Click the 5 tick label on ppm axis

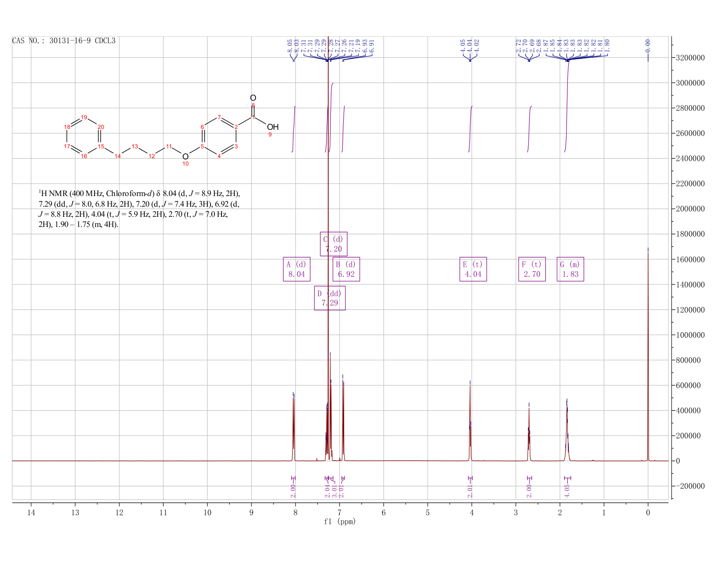428,513
